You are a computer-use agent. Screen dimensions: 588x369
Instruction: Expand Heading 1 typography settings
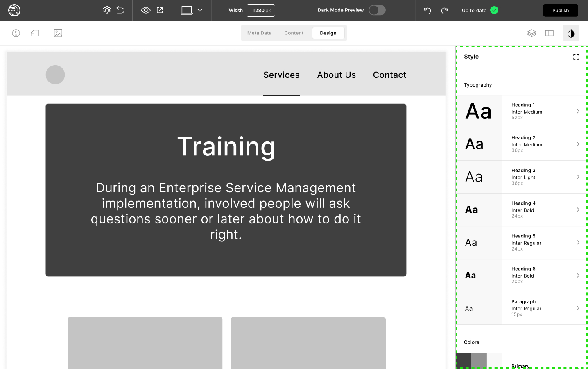[577, 111]
